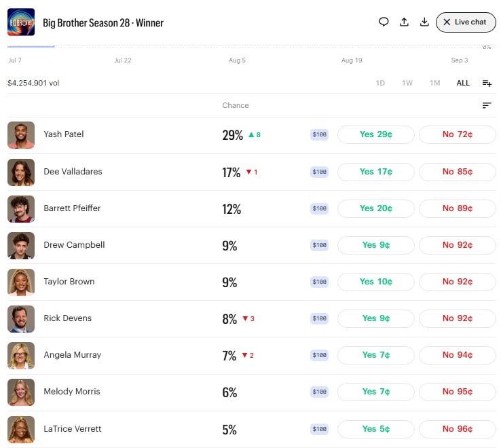The width and height of the screenshot is (501, 448).
Task: Click the Aug 5 point on timeline
Action: [237, 60]
